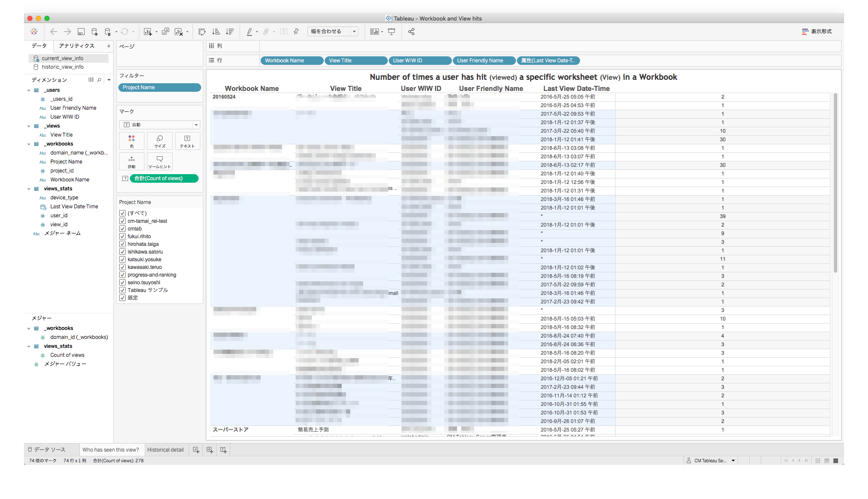Click the 表示形式 button

816,31
